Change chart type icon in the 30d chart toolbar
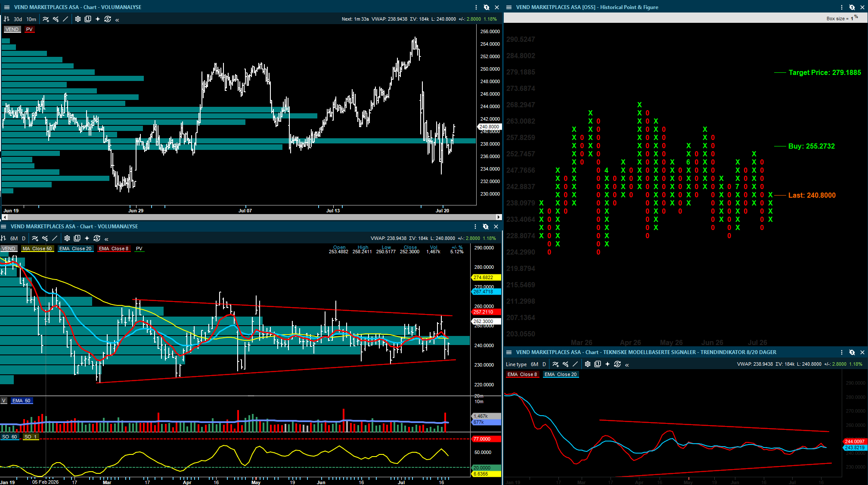868x485 pixels. click(6, 19)
